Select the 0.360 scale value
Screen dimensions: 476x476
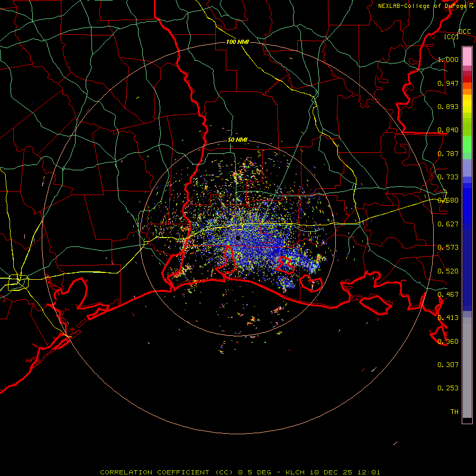click(x=448, y=342)
